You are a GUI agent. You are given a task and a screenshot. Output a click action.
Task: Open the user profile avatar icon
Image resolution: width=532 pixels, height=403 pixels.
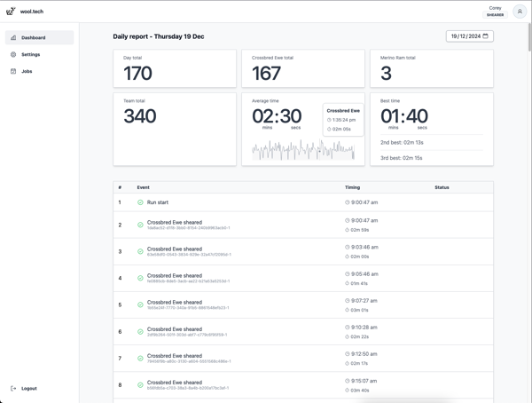[520, 12]
